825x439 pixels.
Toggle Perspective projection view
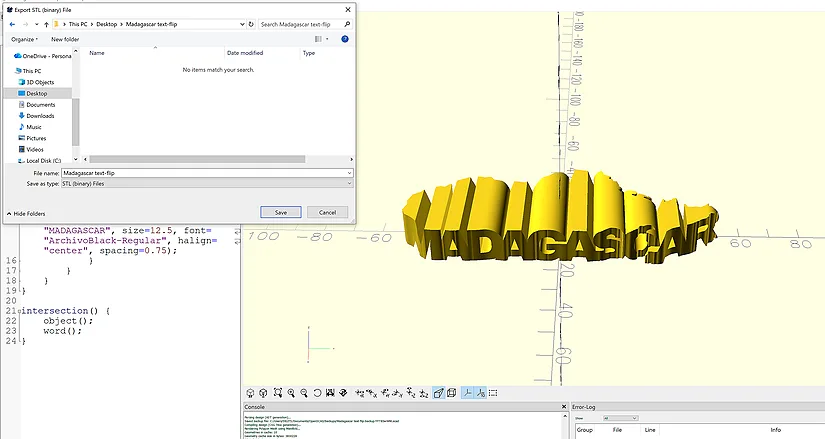coord(438,393)
